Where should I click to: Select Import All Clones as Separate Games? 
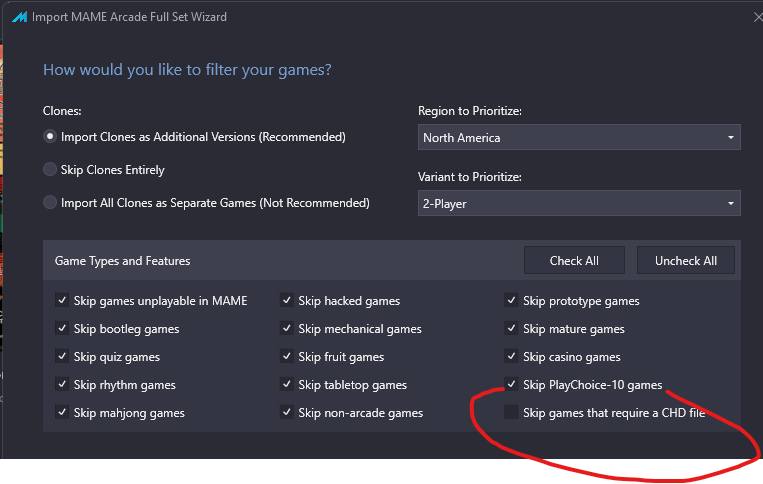pos(50,202)
